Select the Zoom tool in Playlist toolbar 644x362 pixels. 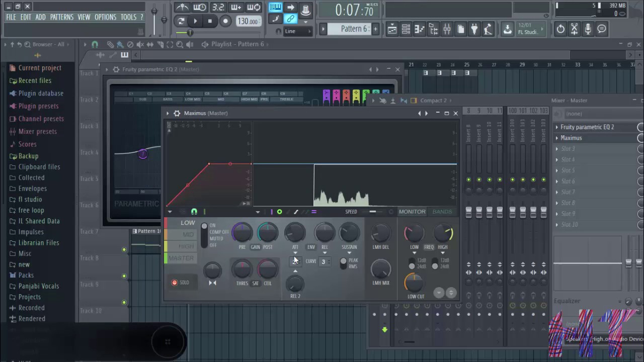pos(180,44)
